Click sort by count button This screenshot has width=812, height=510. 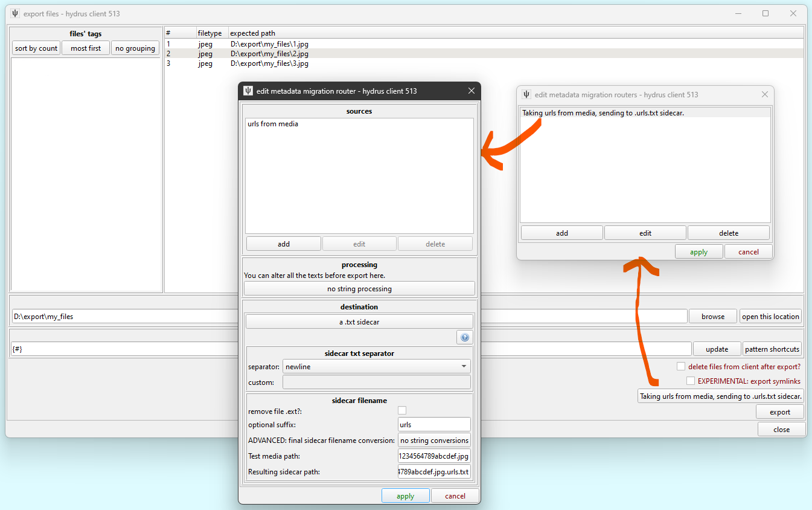36,48
